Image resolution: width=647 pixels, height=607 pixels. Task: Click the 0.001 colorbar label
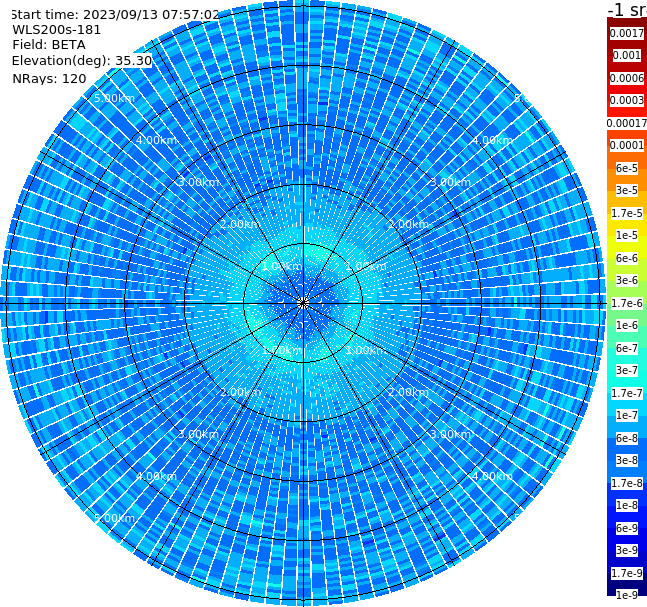tap(627, 55)
